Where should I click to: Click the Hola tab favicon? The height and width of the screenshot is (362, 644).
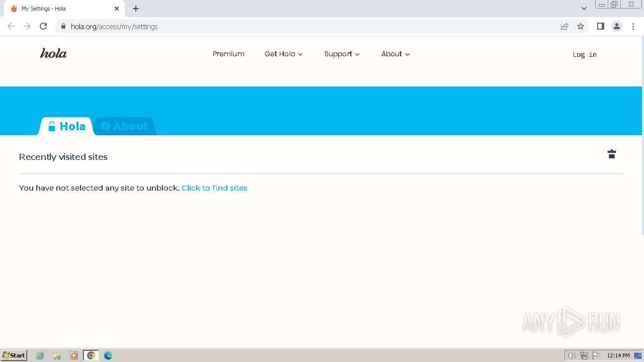pyautogui.click(x=14, y=9)
